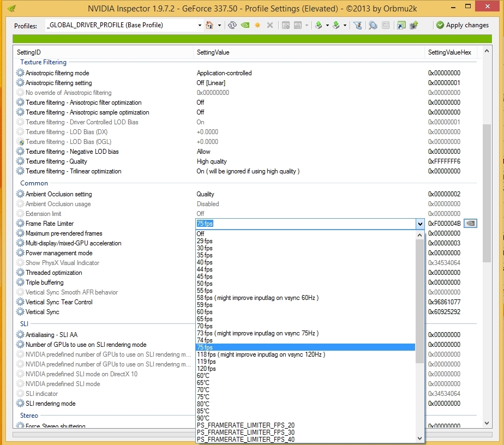Open the remove-application dropdown arrow
This screenshot has height=445, width=504.
coord(307,25)
